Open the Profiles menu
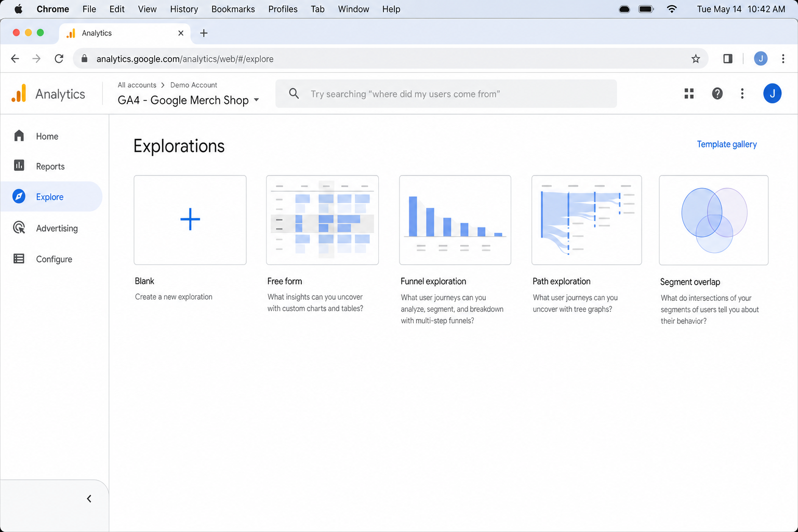Screen dimensions: 798x532 point(283,9)
